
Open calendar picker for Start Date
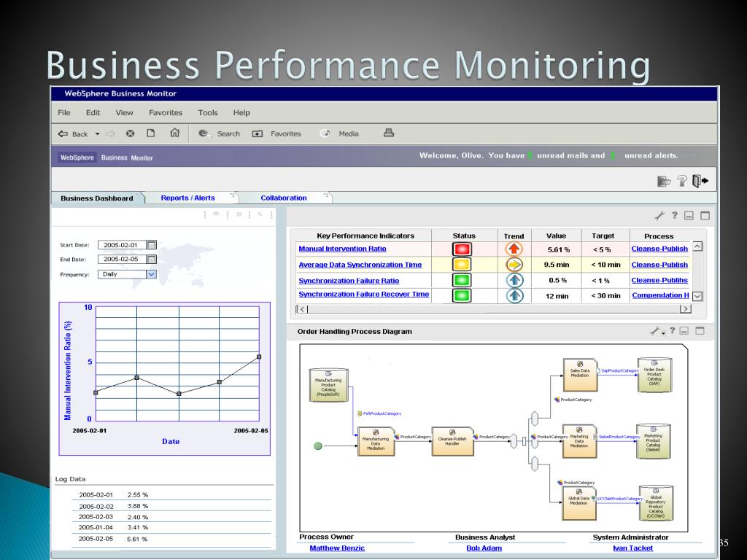151,245
